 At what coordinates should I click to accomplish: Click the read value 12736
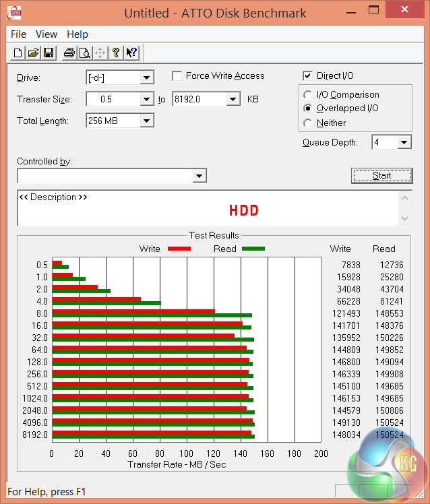(392, 265)
